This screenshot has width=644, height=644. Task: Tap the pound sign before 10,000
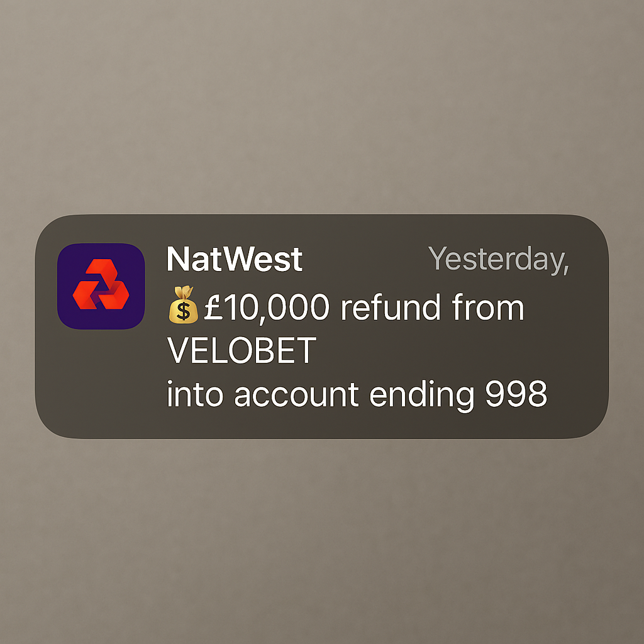click(x=213, y=307)
